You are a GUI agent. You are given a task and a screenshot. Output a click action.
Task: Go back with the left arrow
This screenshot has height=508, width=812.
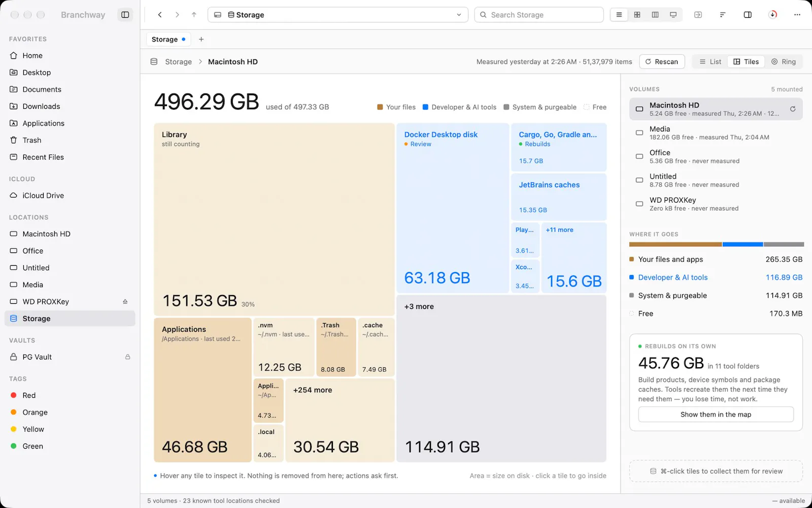(x=160, y=15)
